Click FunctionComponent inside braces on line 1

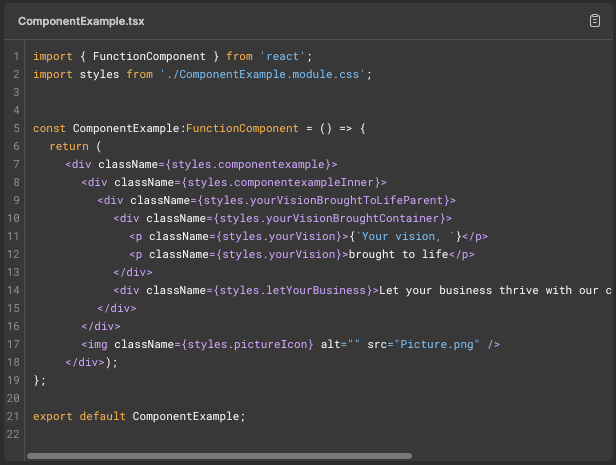[149, 56]
